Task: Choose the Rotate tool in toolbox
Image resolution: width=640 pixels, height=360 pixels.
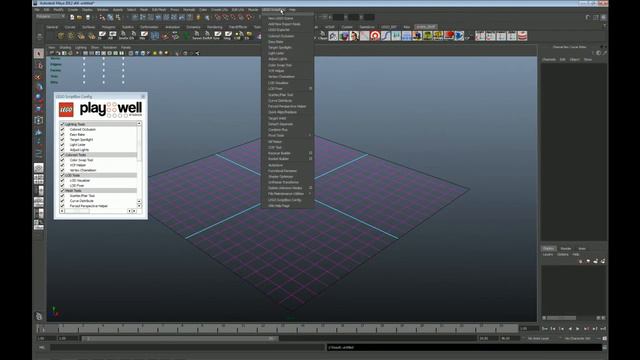Action: click(39, 98)
